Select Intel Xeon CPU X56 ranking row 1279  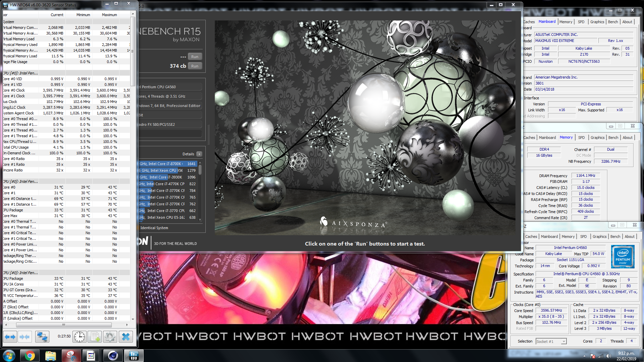tap(168, 170)
